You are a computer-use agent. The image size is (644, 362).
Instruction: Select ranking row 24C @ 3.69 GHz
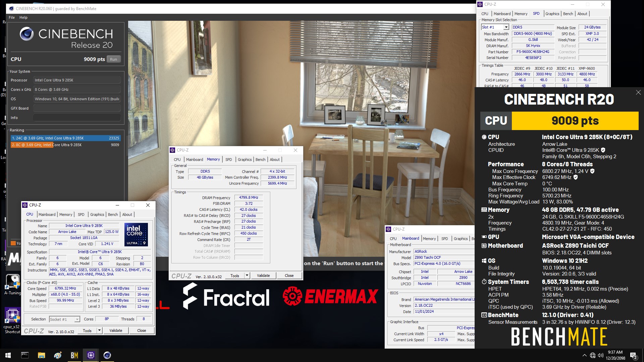66,138
